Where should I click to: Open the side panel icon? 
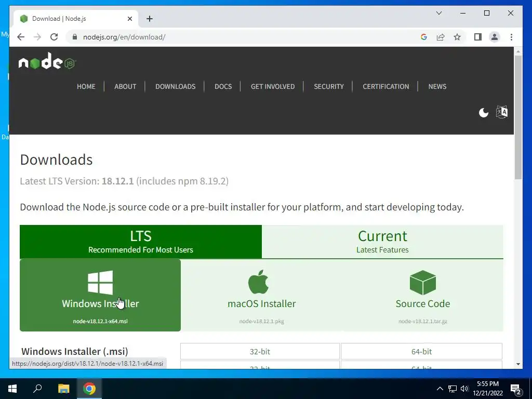tap(478, 37)
